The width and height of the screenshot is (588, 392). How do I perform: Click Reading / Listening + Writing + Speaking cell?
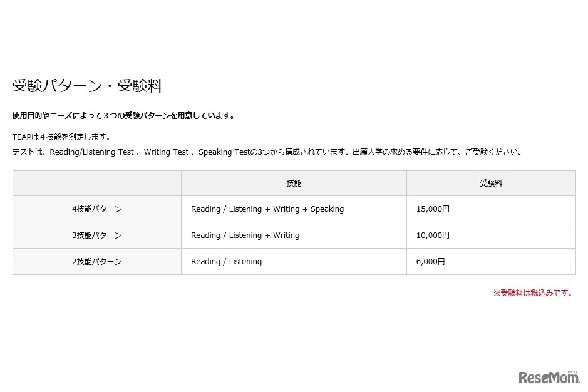pos(267,209)
